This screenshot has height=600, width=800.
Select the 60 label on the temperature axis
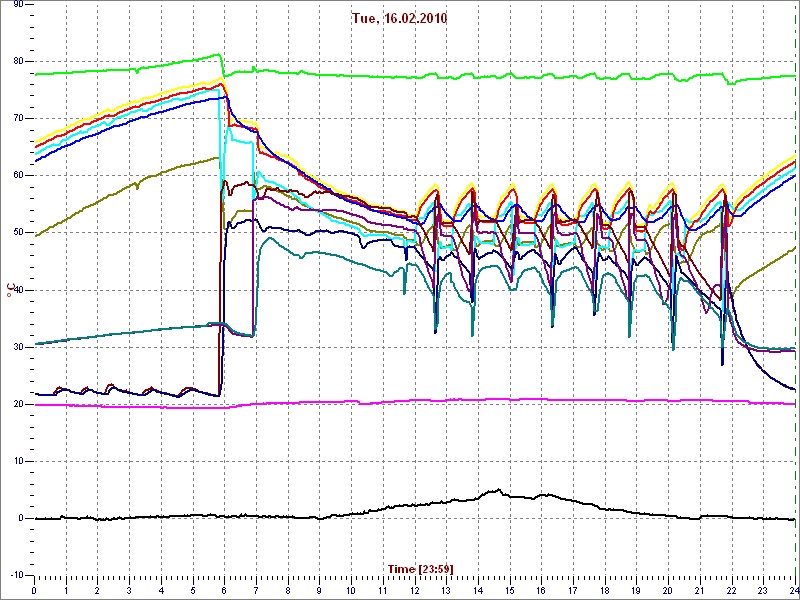coord(17,176)
